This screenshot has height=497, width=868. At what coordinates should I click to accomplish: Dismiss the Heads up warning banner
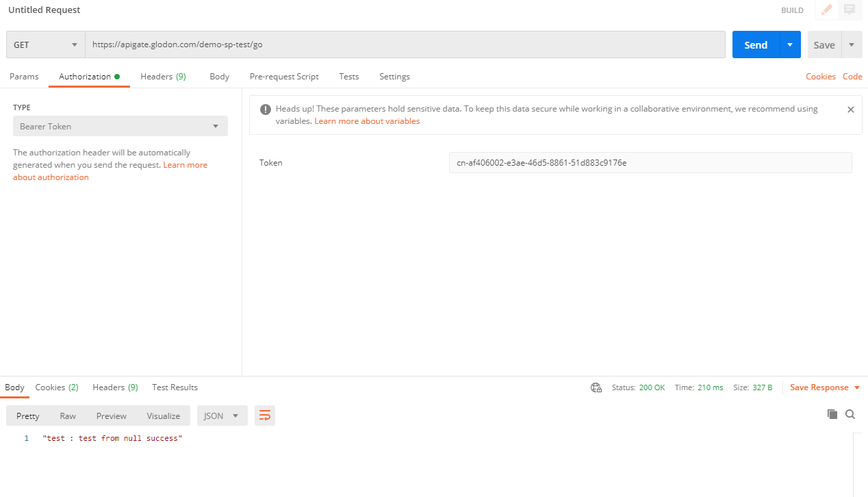(850, 110)
